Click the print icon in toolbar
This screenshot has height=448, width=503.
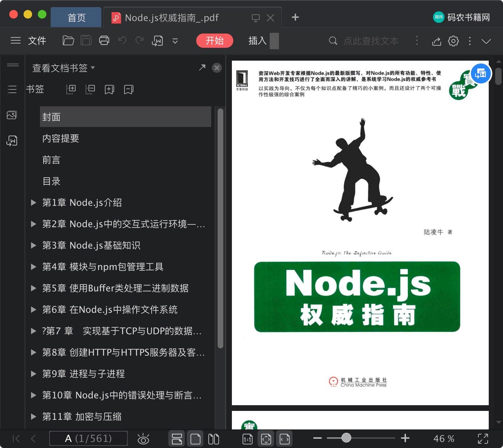tap(104, 41)
